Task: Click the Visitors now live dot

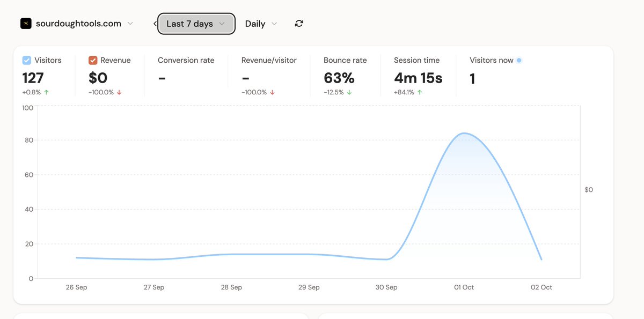Action: 519,60
